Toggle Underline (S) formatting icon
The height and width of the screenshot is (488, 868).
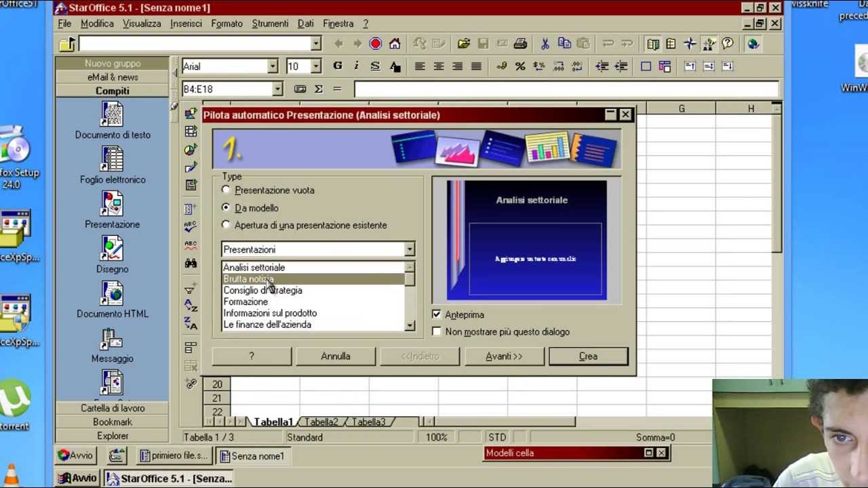[375, 66]
